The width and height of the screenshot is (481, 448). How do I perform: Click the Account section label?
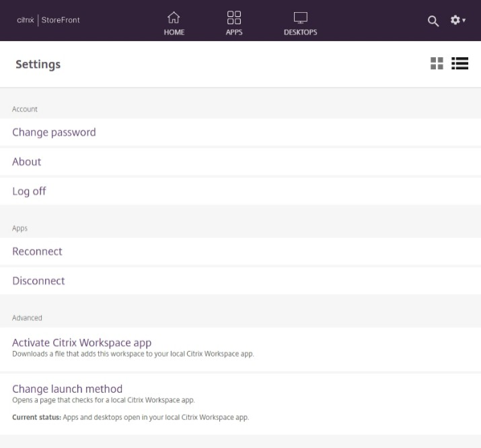tap(24, 109)
